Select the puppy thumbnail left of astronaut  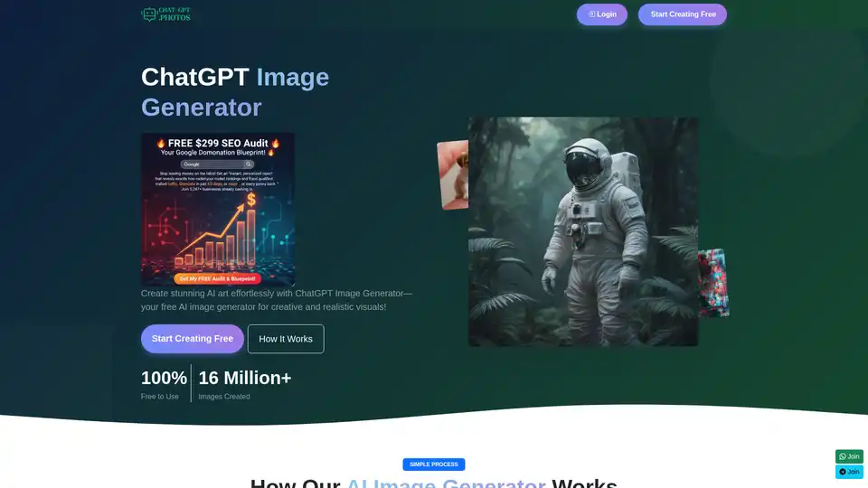click(453, 174)
